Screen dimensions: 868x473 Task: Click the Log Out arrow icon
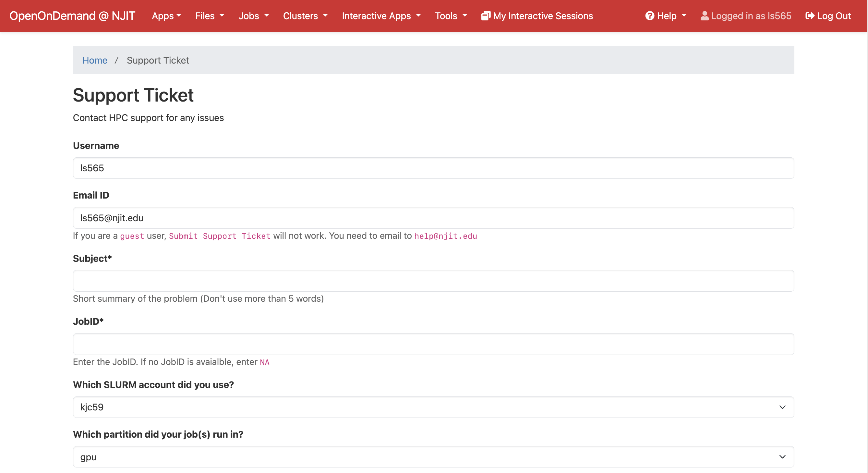pos(810,16)
